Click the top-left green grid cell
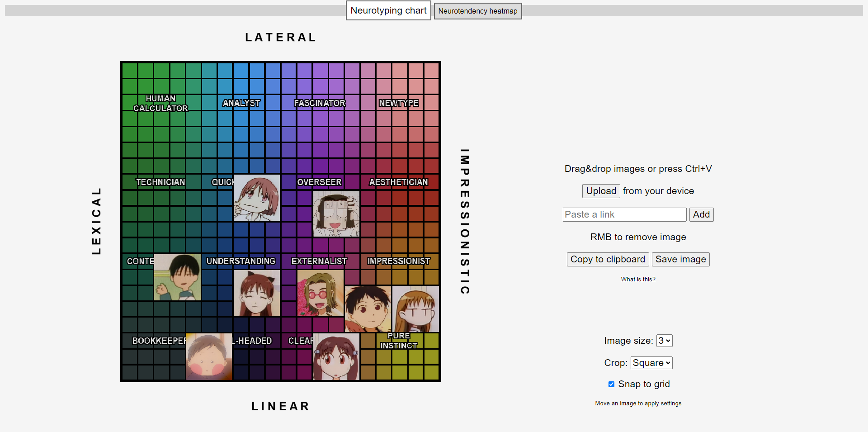The height and width of the screenshot is (432, 868). point(130,71)
